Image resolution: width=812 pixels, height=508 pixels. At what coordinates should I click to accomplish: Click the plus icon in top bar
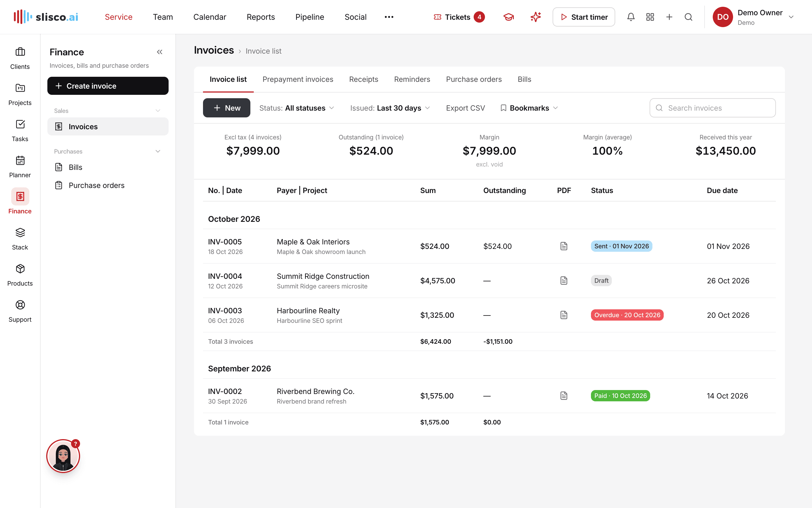669,17
